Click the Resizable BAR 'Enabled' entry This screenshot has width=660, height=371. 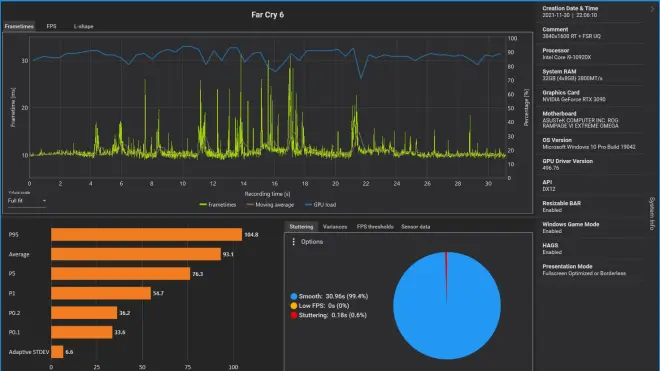tap(562, 206)
